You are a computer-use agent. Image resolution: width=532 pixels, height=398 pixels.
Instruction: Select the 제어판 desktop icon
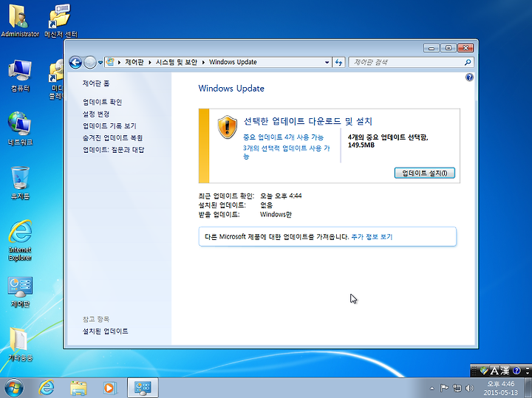coord(20,292)
